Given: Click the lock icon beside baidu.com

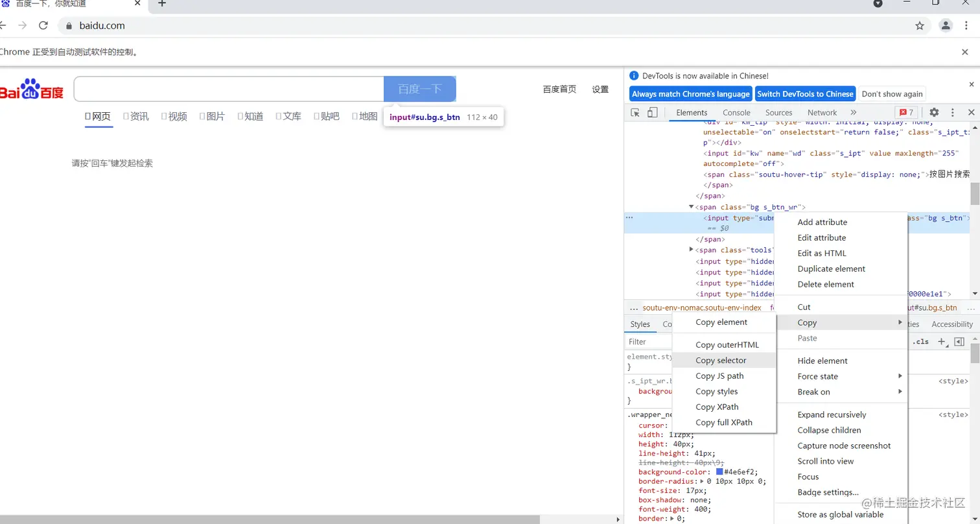Looking at the screenshot, I should [x=69, y=26].
